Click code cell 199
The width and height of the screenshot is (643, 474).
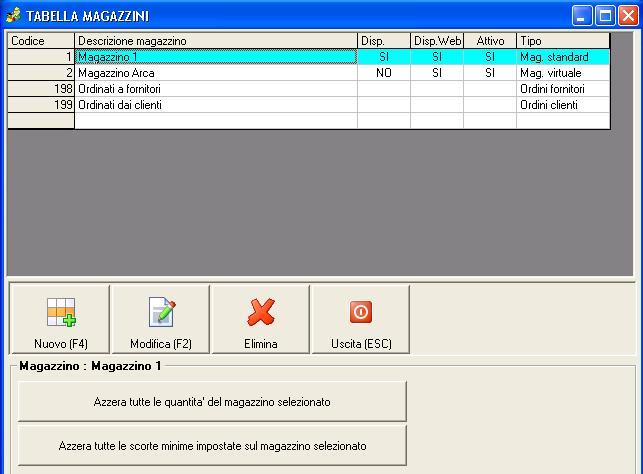pos(41,105)
